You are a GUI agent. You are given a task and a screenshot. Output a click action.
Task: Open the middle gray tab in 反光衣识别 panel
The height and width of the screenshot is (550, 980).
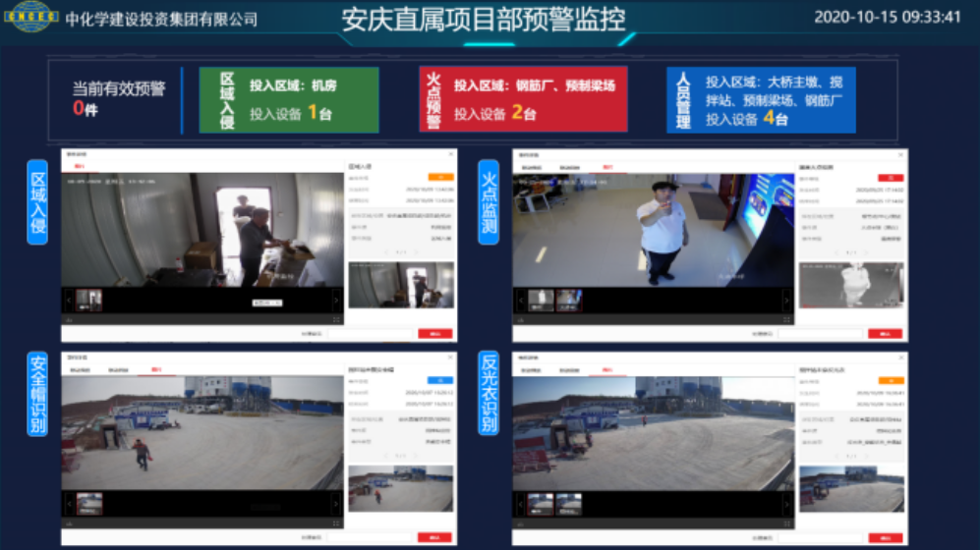[x=569, y=370]
